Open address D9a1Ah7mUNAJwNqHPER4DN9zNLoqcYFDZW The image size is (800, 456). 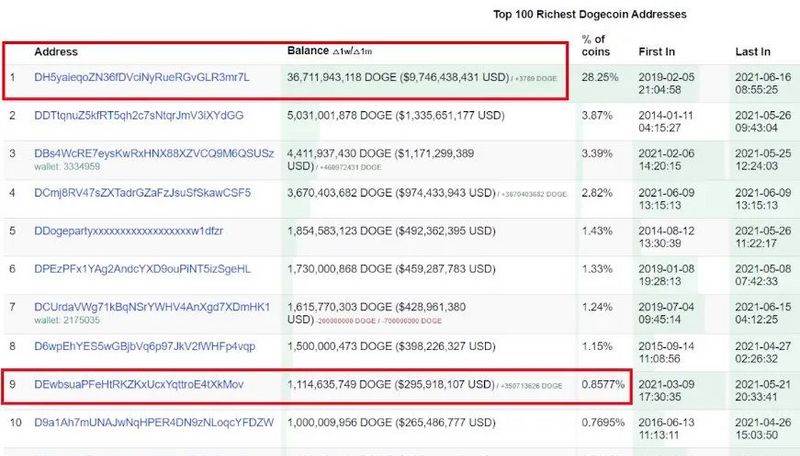[x=154, y=423]
